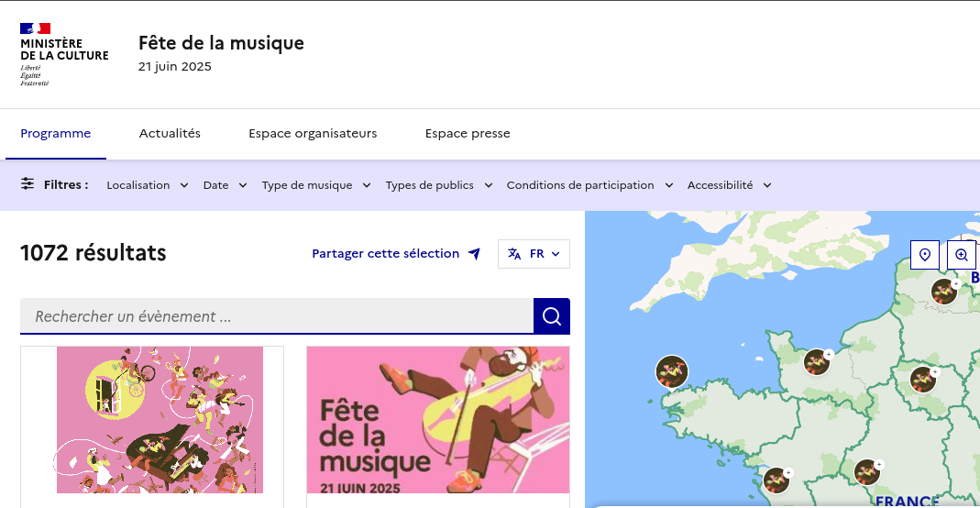Image resolution: width=980 pixels, height=508 pixels.
Task: Click the Ministère de la Culture logo
Action: tap(64, 55)
